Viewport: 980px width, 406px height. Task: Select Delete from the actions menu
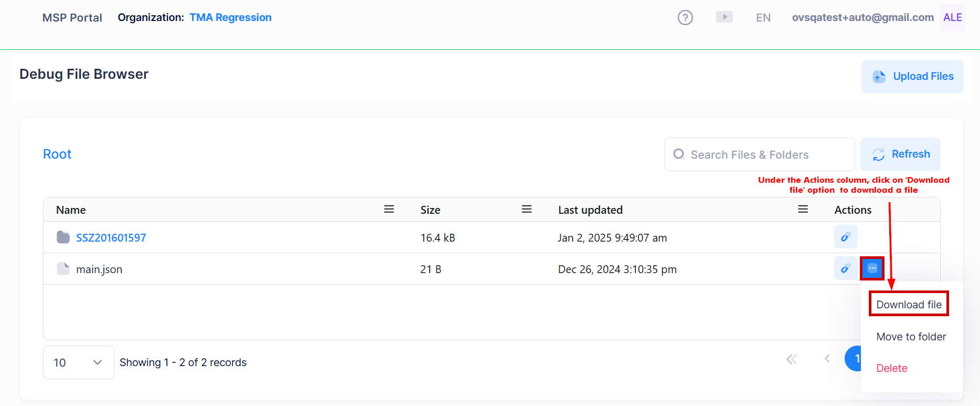point(891,368)
